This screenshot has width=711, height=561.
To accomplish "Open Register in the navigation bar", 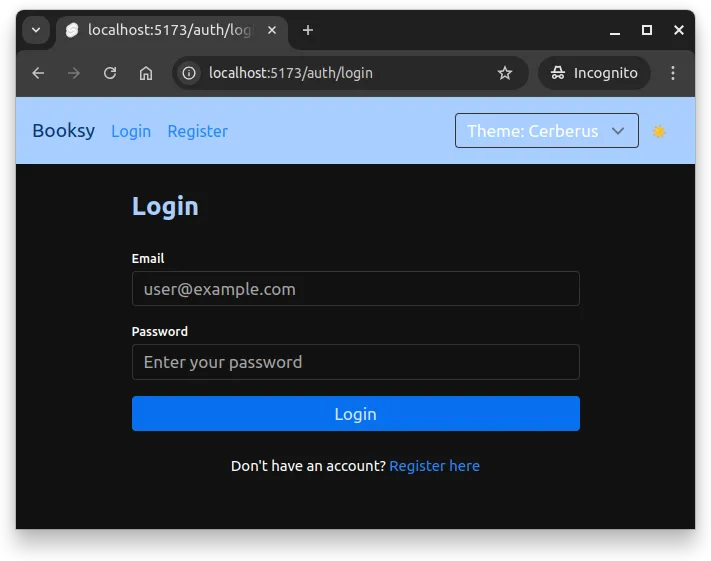I will pyautogui.click(x=198, y=131).
